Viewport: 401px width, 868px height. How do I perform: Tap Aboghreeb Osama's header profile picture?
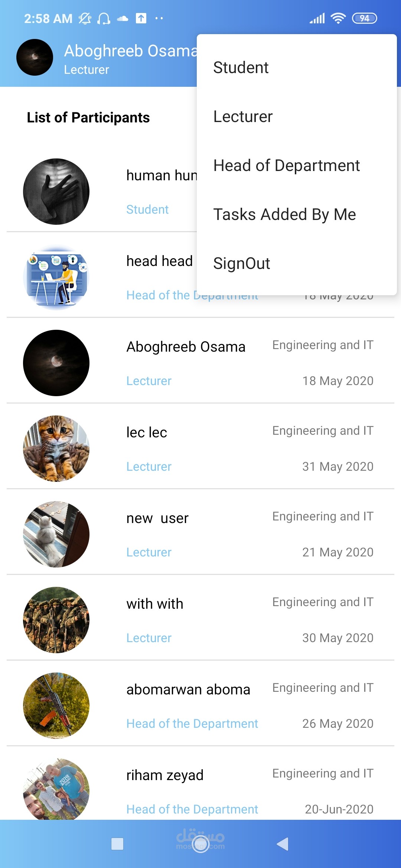pyautogui.click(x=35, y=57)
